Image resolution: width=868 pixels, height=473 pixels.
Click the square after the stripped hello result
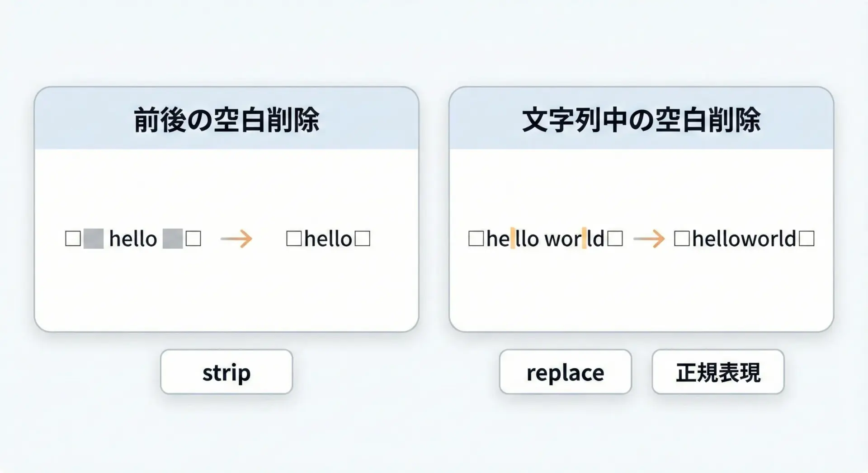(363, 239)
